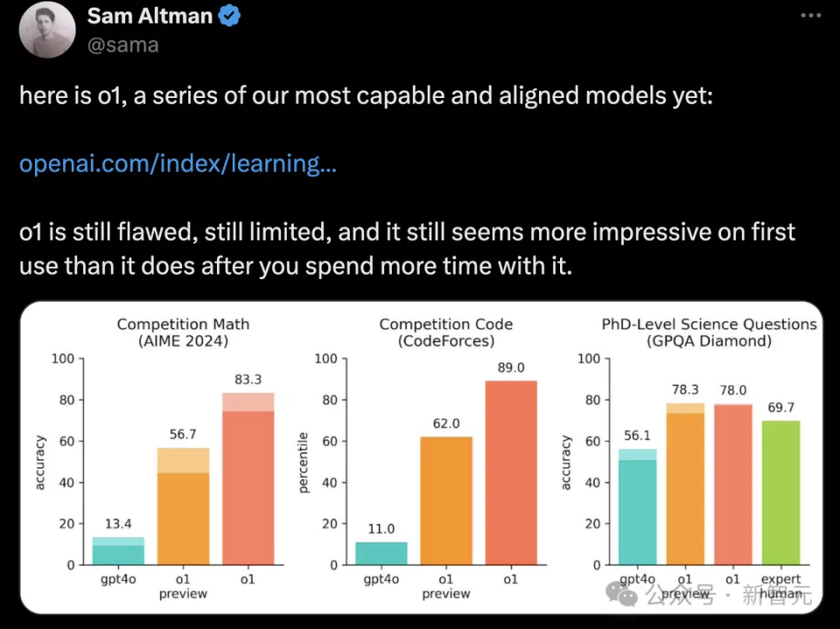The height and width of the screenshot is (629, 840).
Task: Click the tweet line starting "here is o1"
Action: point(366,94)
